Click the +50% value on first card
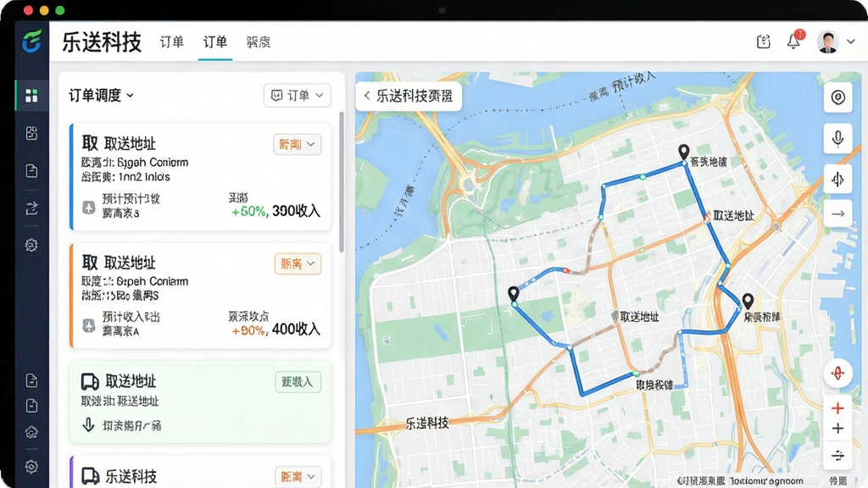This screenshot has width=868, height=488. click(x=249, y=211)
